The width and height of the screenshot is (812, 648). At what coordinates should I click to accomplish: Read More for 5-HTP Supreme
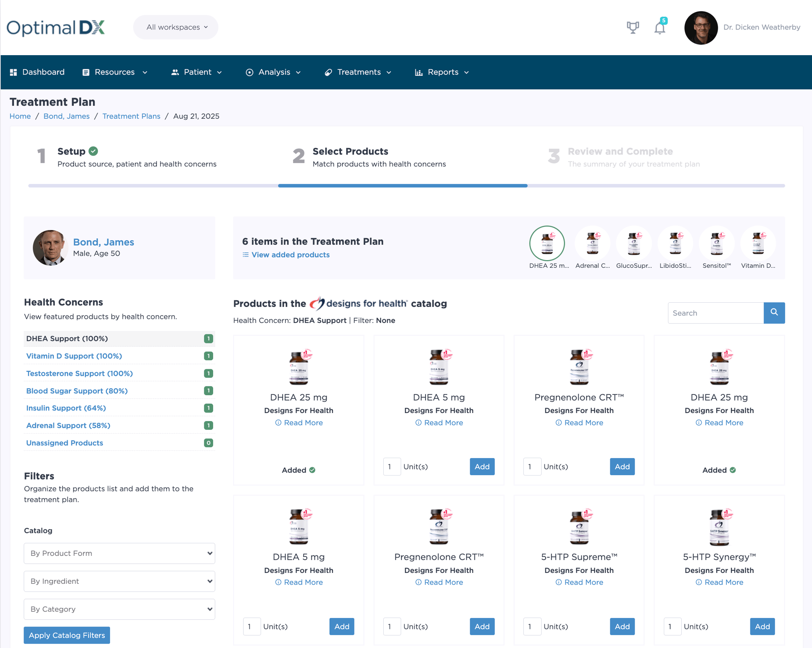(x=579, y=582)
